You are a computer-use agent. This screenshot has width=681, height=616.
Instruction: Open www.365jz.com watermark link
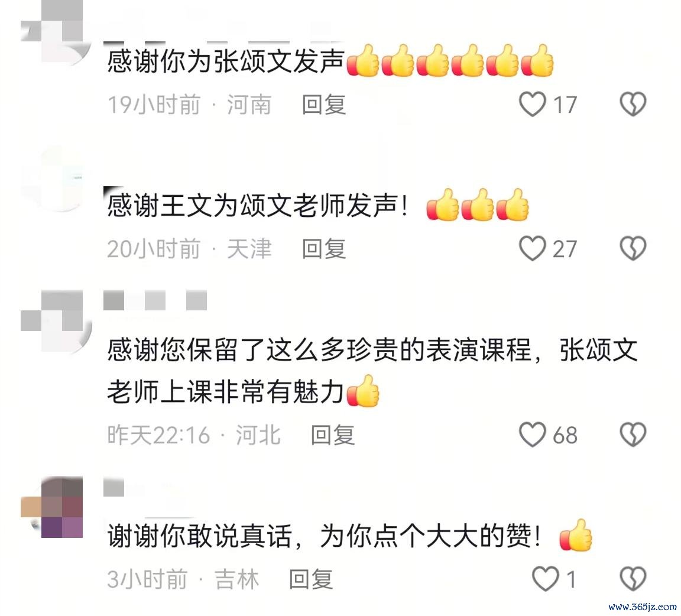coord(643,607)
